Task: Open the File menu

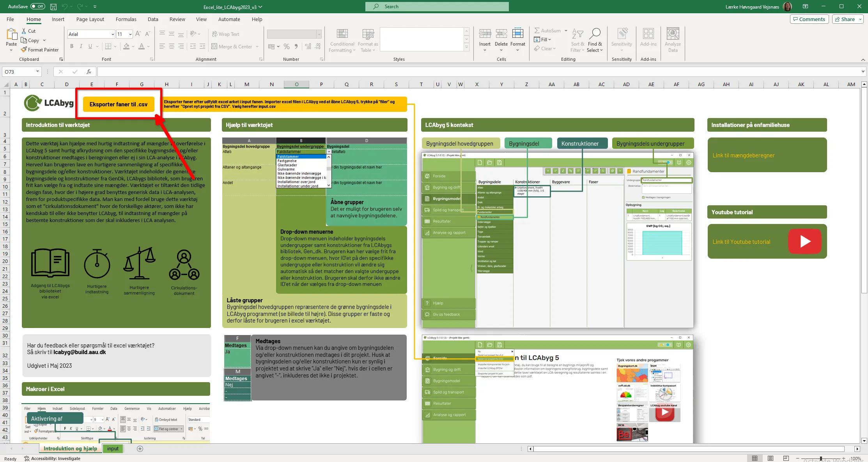Action: tap(10, 19)
